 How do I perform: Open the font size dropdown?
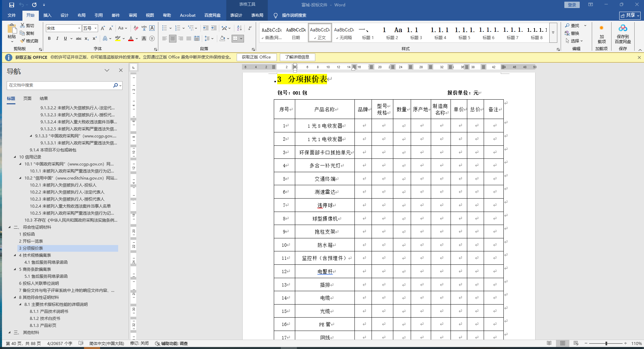[95, 28]
